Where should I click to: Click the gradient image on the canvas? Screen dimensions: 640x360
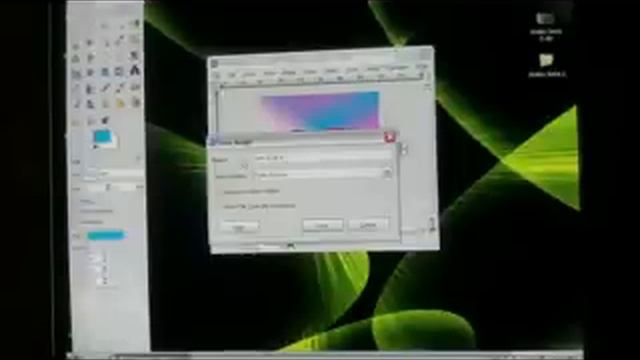tap(321, 111)
